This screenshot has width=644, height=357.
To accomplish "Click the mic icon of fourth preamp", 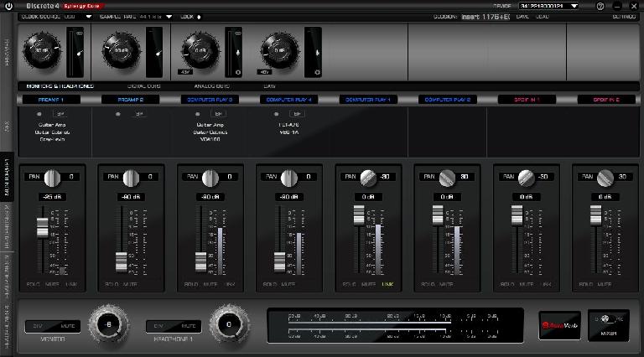I will pos(317,53).
